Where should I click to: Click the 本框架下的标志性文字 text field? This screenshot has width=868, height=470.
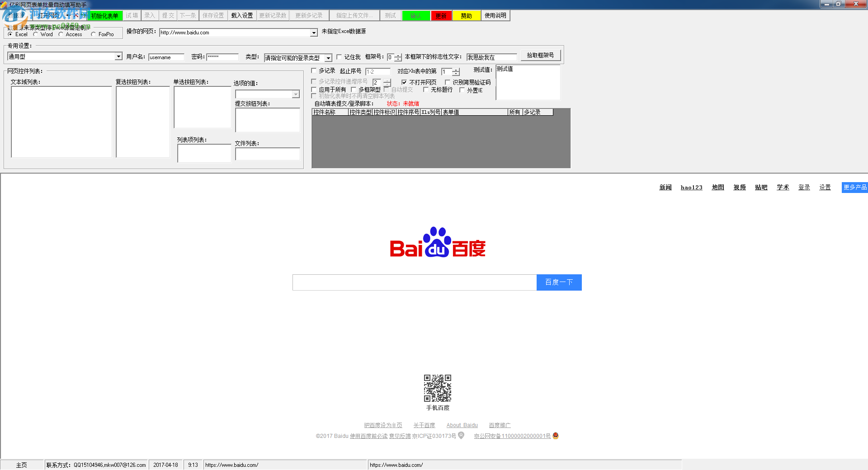click(492, 57)
